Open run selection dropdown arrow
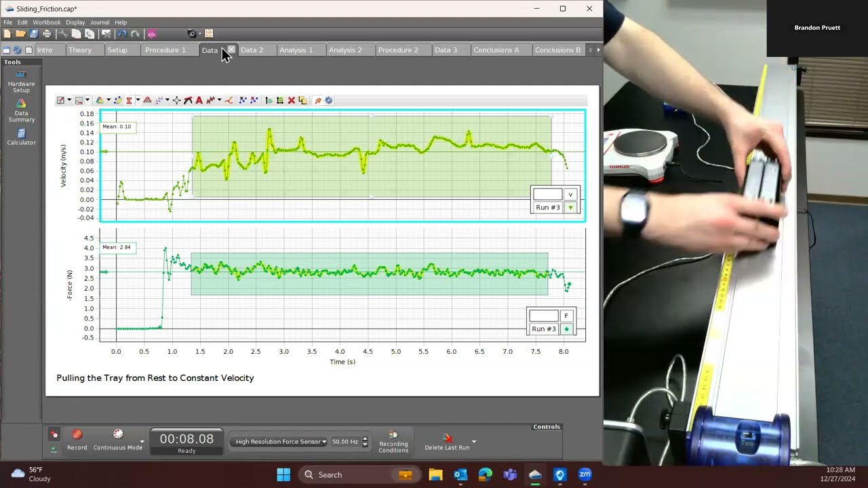The width and height of the screenshot is (868, 488). 108,100
